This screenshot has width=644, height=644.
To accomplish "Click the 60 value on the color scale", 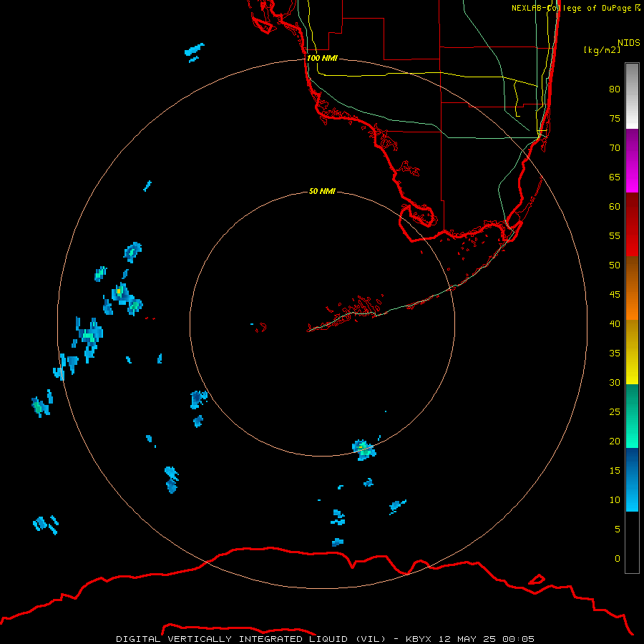I will click(x=615, y=207).
